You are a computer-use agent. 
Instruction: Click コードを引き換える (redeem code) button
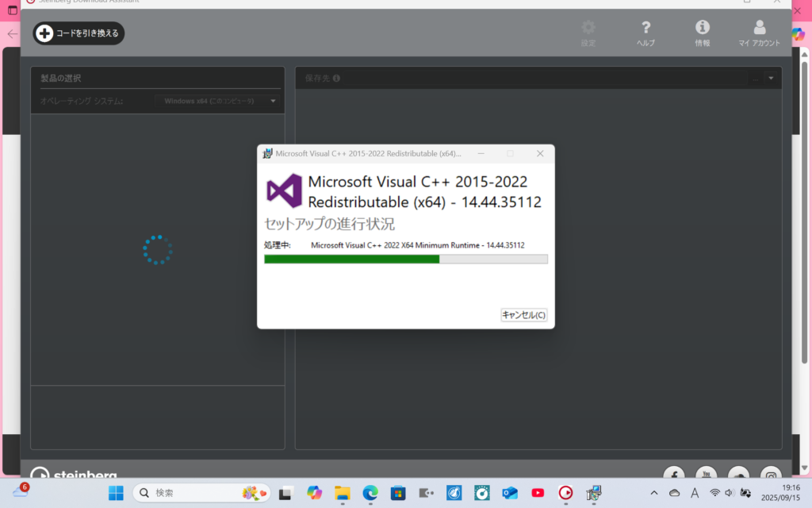coord(79,33)
